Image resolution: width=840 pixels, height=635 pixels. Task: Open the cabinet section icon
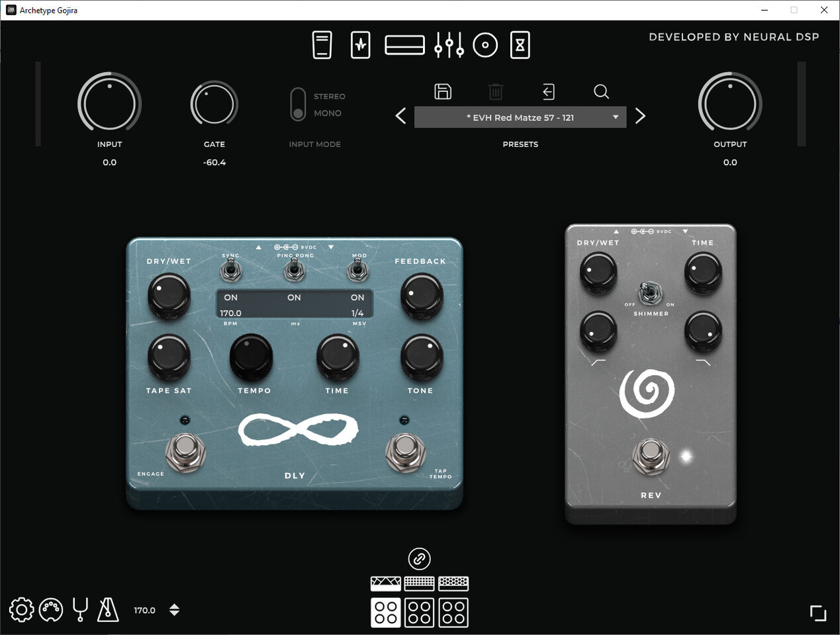coord(485,45)
